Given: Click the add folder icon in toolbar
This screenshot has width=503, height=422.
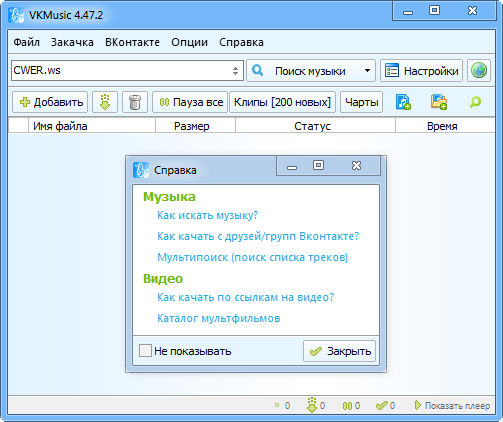Looking at the screenshot, I should pos(439,102).
